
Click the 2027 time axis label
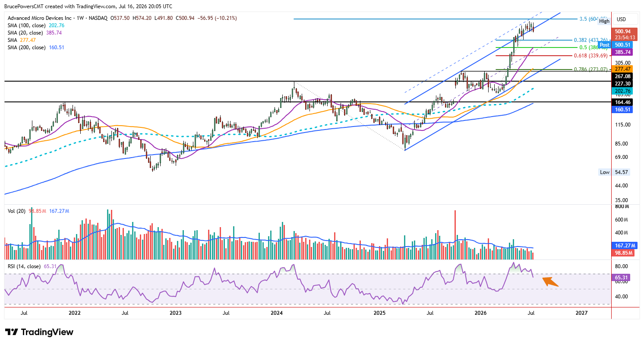[581, 312]
